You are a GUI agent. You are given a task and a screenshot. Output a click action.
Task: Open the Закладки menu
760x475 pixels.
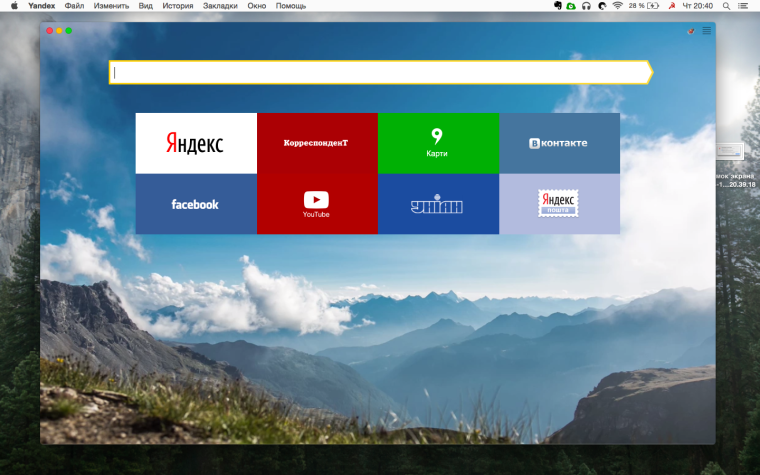pyautogui.click(x=220, y=6)
